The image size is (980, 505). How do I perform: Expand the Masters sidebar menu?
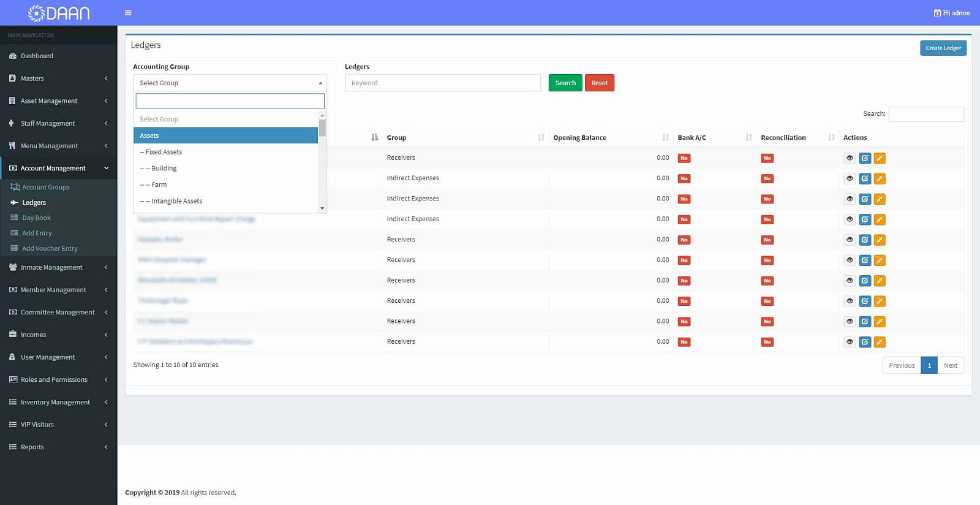[x=58, y=78]
